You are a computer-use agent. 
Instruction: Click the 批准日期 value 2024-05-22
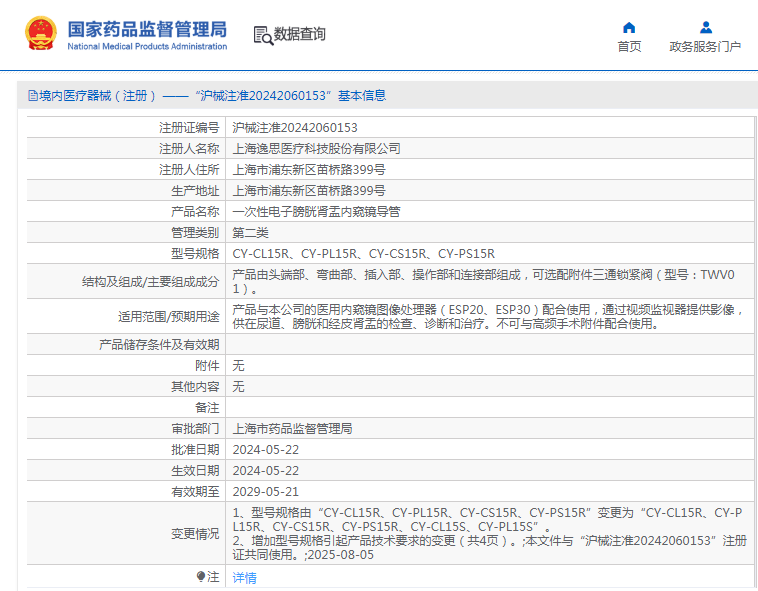click(x=266, y=450)
